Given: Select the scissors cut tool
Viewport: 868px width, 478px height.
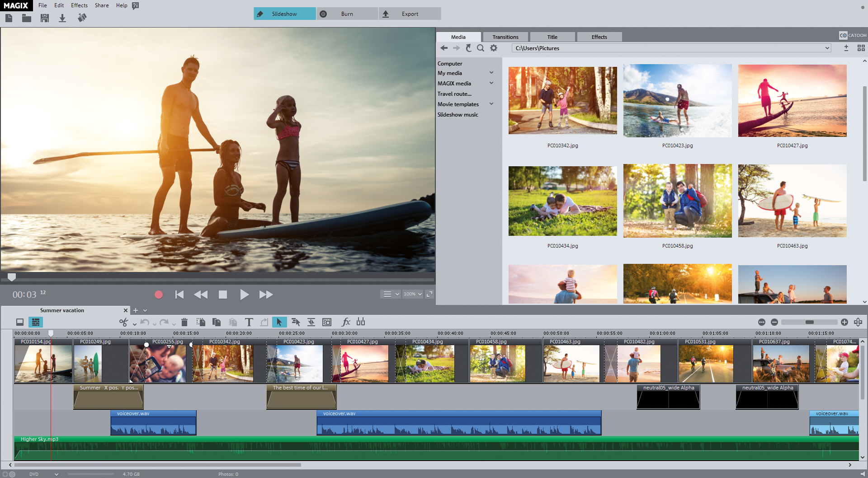Looking at the screenshot, I should 123,322.
